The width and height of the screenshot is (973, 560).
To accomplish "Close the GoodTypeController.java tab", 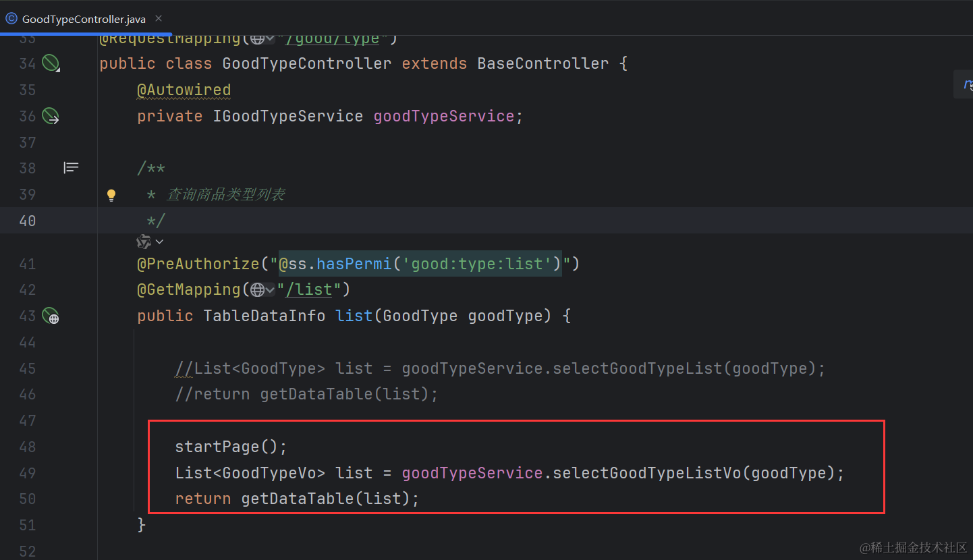I will (x=159, y=19).
